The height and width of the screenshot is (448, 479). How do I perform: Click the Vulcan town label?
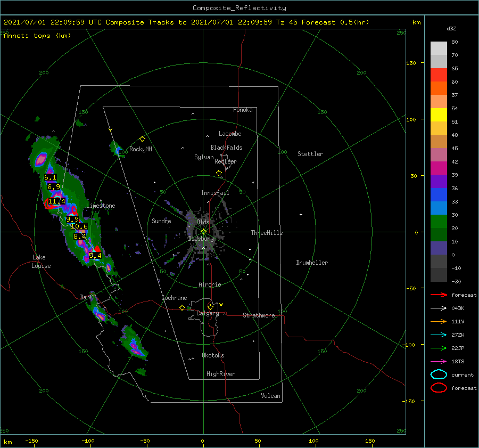[270, 396]
